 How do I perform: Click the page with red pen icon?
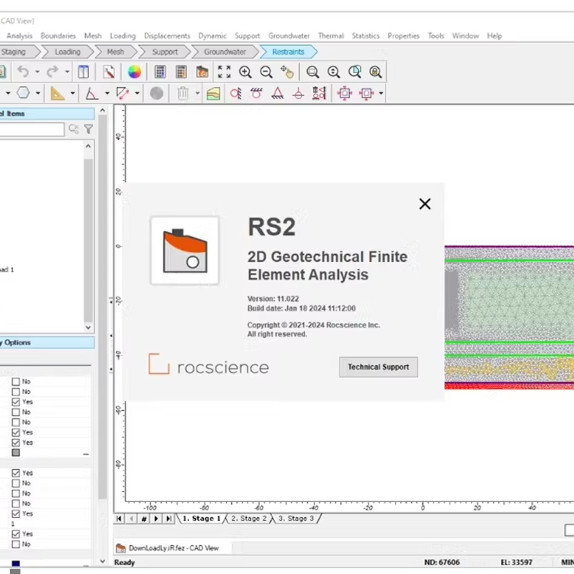coord(109,72)
